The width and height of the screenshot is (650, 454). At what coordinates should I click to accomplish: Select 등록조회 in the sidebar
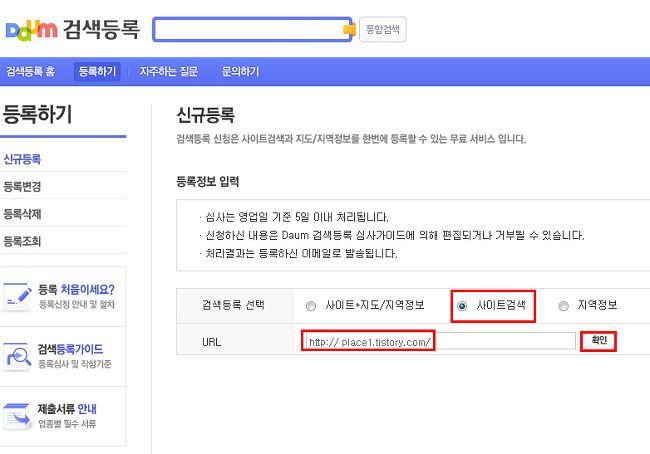coord(22,241)
